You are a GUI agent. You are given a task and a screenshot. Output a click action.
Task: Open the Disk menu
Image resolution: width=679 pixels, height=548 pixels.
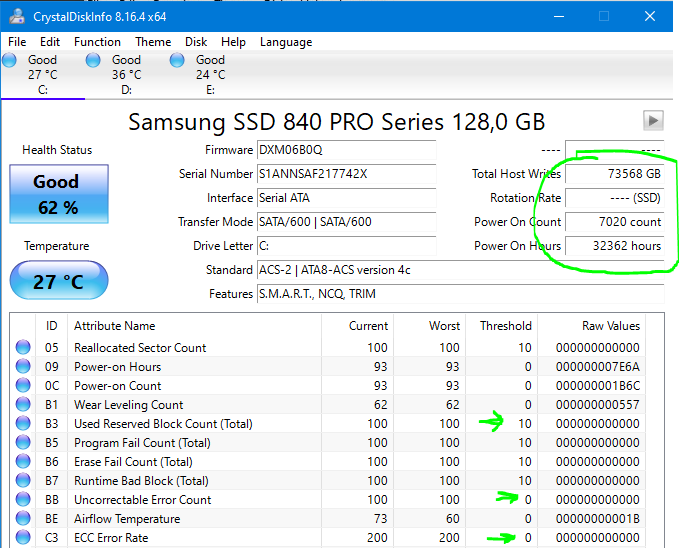click(196, 42)
